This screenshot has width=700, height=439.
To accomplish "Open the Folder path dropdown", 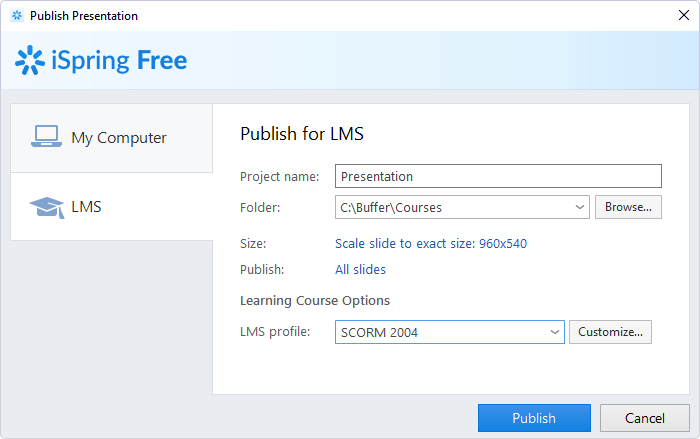I will click(x=462, y=207).
